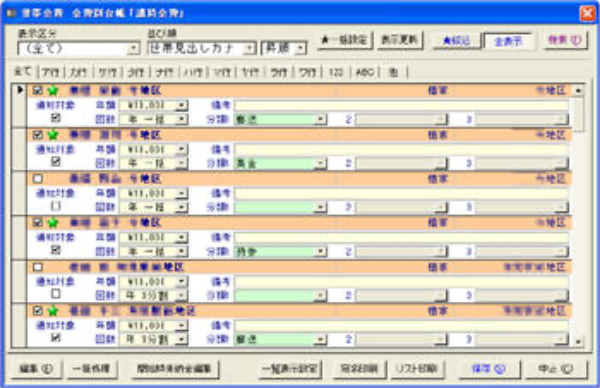Switch to the ワ行 tab
The width and height of the screenshot is (600, 388).
point(307,72)
